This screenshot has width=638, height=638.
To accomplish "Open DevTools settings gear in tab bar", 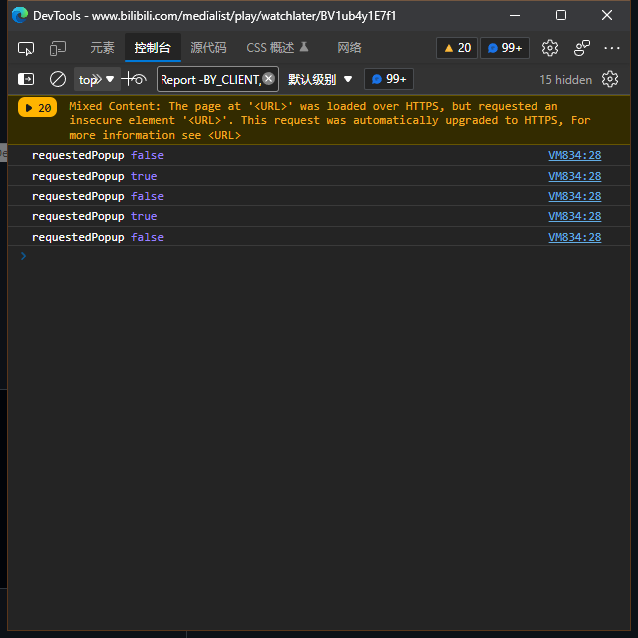I will click(550, 48).
